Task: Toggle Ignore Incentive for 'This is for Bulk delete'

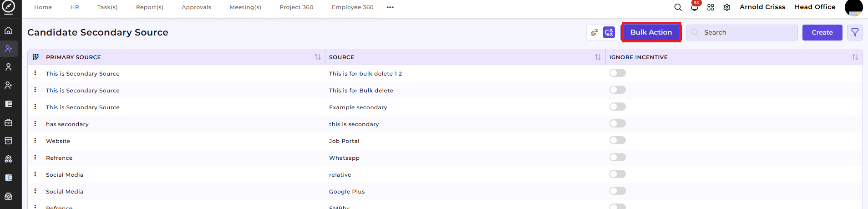Action: tap(618, 90)
